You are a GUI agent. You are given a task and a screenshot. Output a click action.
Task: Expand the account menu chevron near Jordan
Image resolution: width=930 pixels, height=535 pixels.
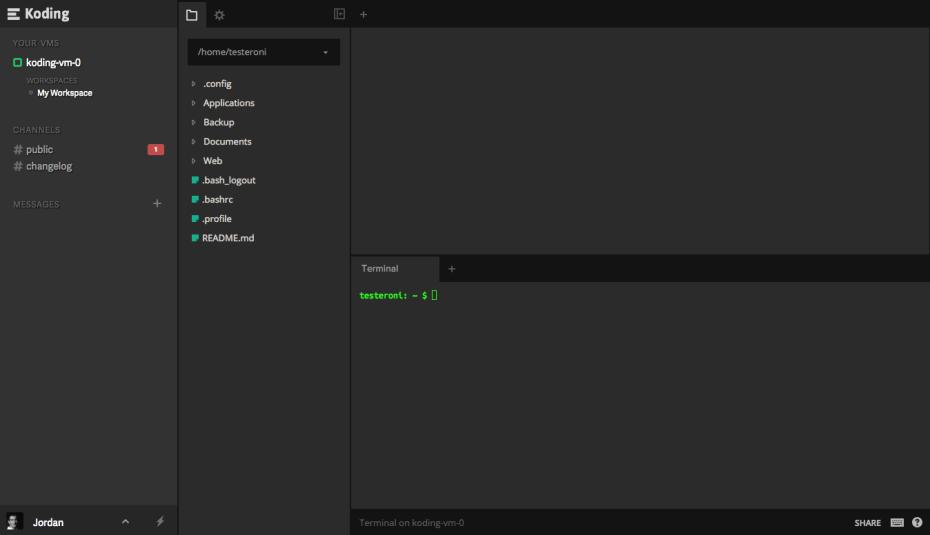pos(125,521)
